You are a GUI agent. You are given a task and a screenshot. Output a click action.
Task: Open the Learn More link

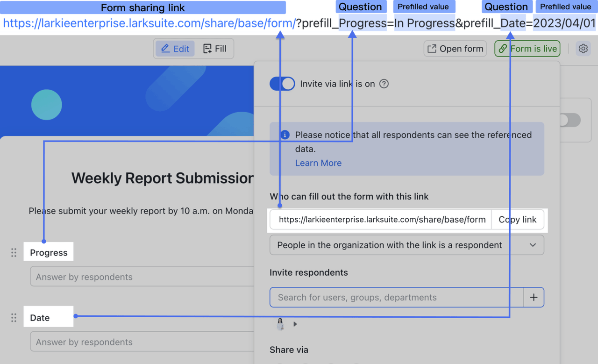pyautogui.click(x=318, y=163)
